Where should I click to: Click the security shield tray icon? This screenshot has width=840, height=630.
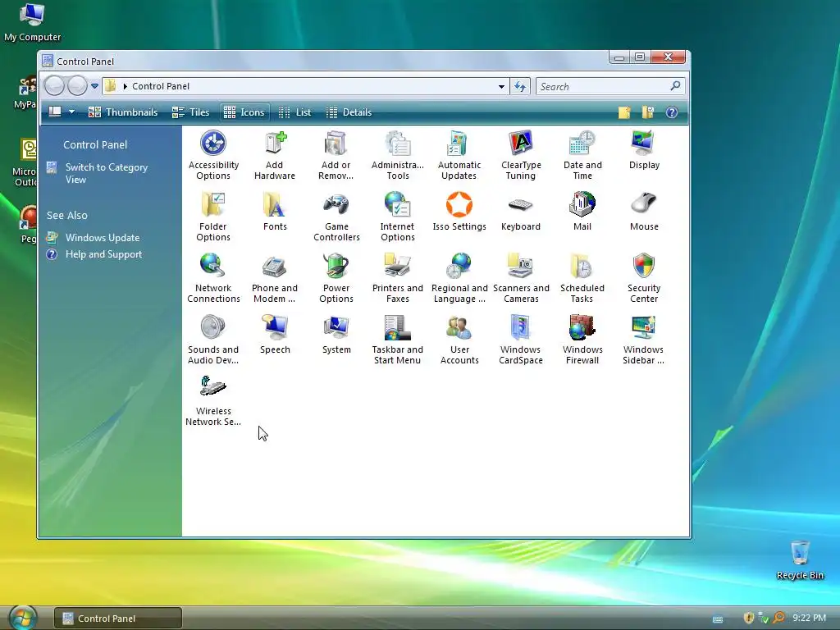click(x=748, y=618)
